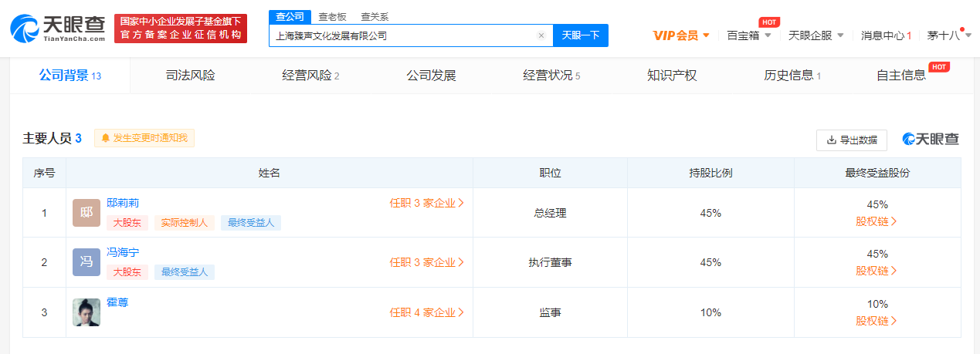Open 股权链 for 冯海宁's row
980x354 pixels.
877,271
